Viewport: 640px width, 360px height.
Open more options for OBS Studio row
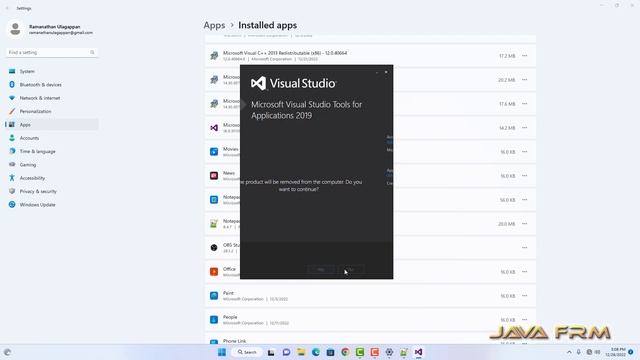[x=524, y=247]
